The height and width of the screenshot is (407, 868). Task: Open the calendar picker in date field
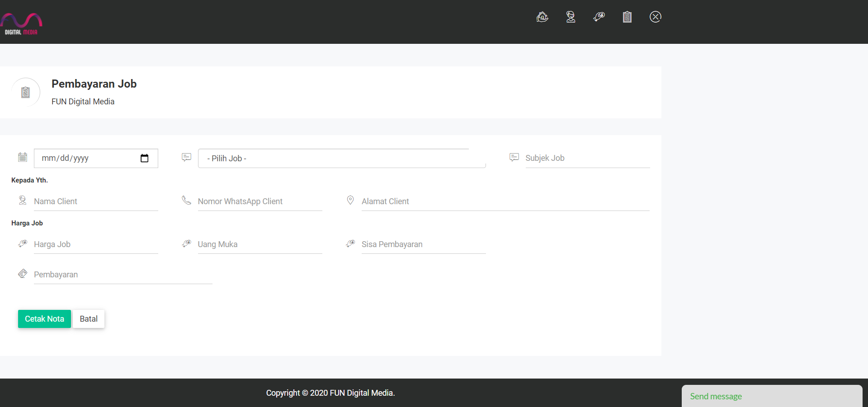pos(145,158)
